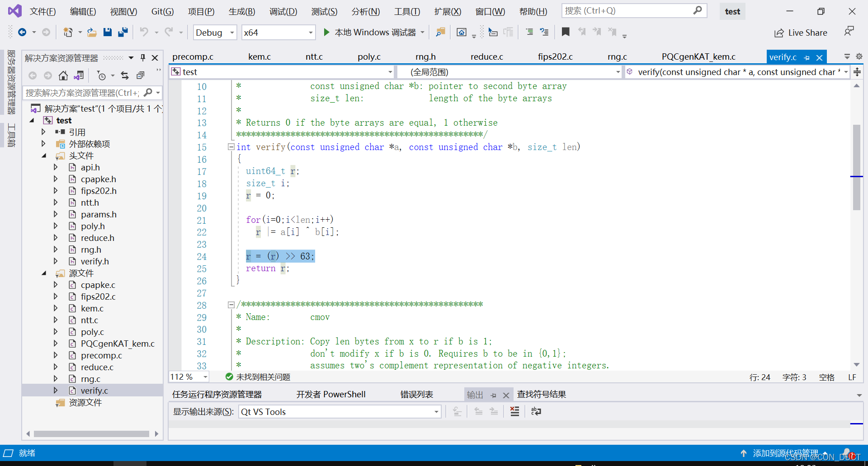Viewport: 868px width, 466px height.
Task: Click the 未找到相关问题 status indicator
Action: point(258,377)
